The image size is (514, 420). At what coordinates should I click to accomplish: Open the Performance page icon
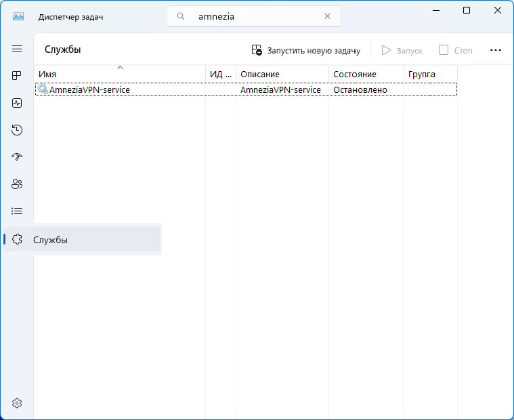click(x=17, y=103)
